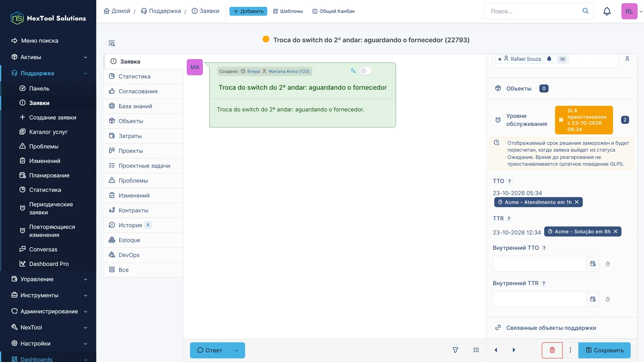Image resolution: width=644 pixels, height=362 pixels.
Task: Save ticket with Сохранить button
Action: click(605, 350)
